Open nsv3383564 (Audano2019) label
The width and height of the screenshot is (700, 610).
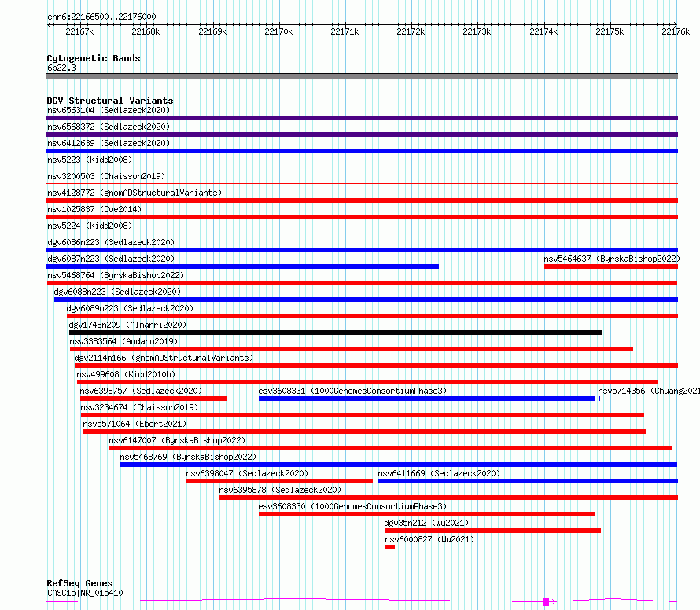(x=123, y=341)
